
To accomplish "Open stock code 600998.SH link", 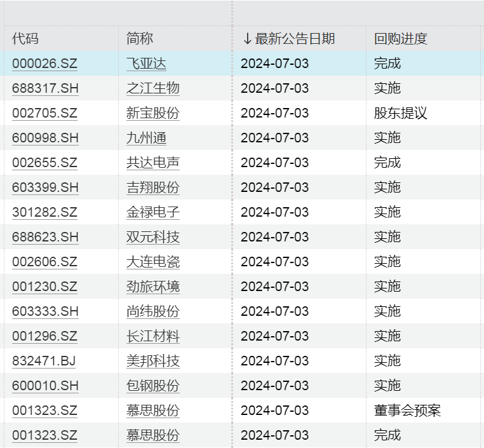I will click(x=45, y=138).
